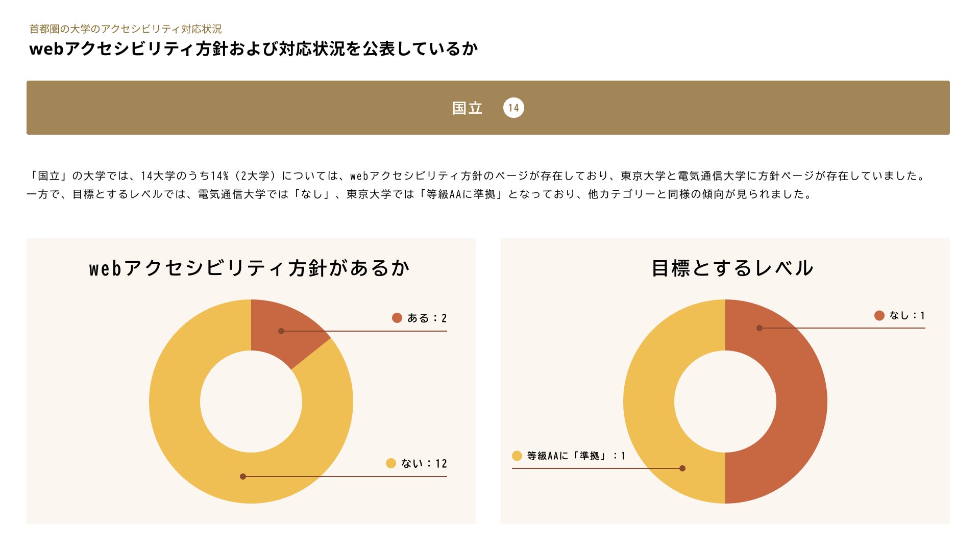The width and height of the screenshot is (980, 551).
Task: Click the main heading about 方針および対応状況
Action: [x=254, y=49]
